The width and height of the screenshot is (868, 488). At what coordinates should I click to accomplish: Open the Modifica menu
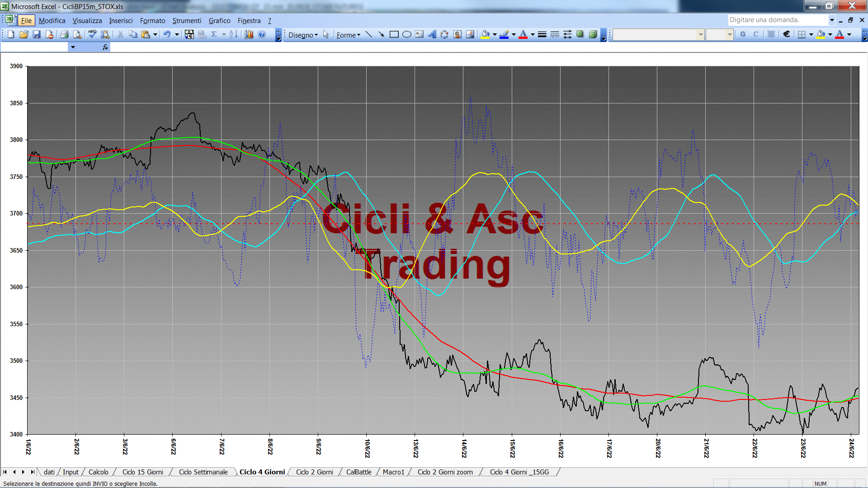click(52, 21)
